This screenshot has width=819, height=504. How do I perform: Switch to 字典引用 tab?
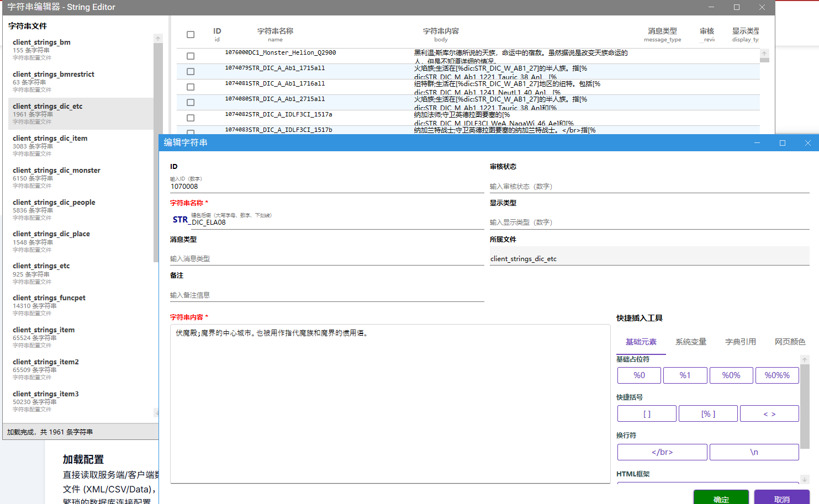741,342
